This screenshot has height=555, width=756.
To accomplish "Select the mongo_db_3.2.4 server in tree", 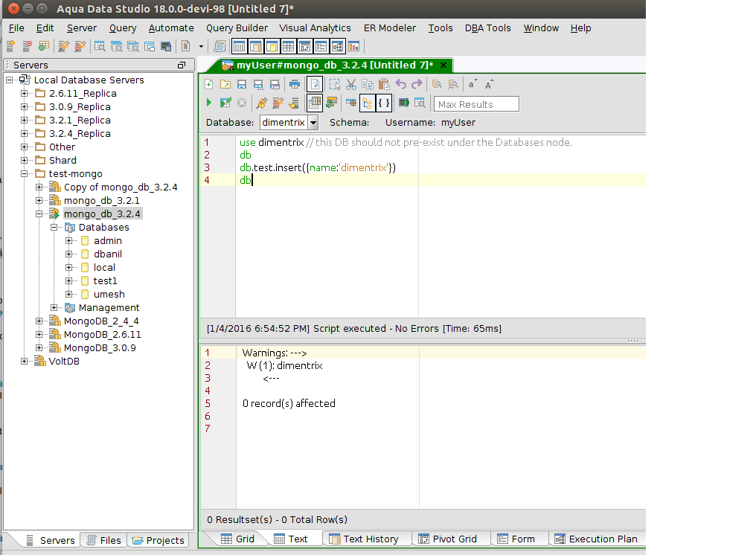I will click(102, 214).
